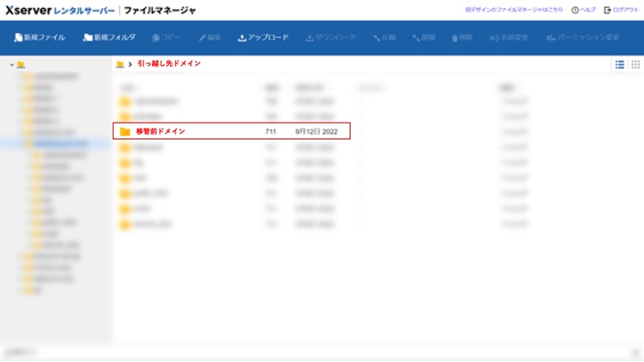The width and height of the screenshot is (644, 362).
Task: Open the ヘルプ help link
Action: tap(583, 10)
